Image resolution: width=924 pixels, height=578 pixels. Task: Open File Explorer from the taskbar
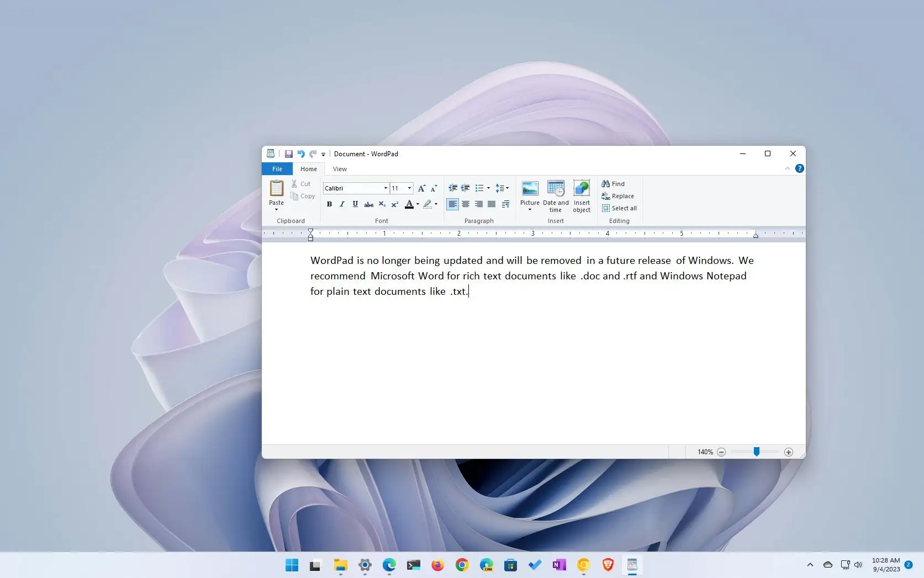pos(340,565)
